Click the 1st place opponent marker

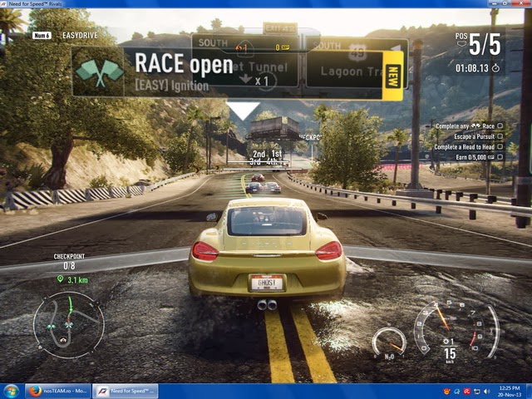[x=277, y=154]
